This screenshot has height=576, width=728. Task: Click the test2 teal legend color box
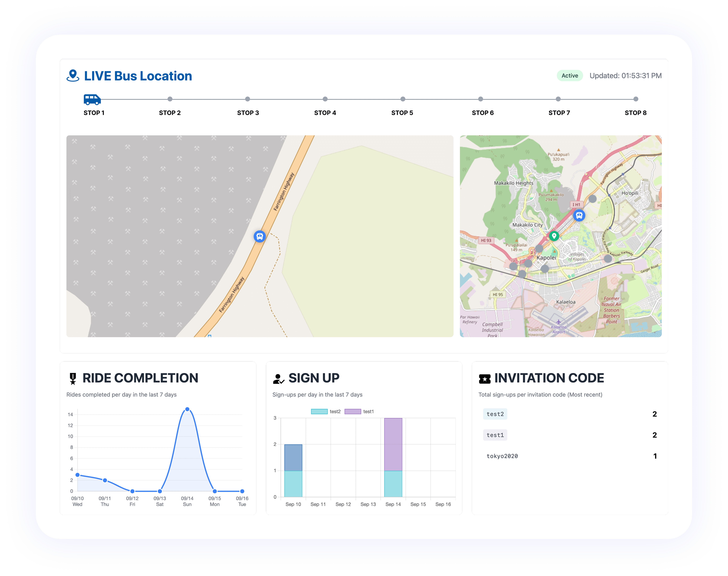pyautogui.click(x=319, y=411)
